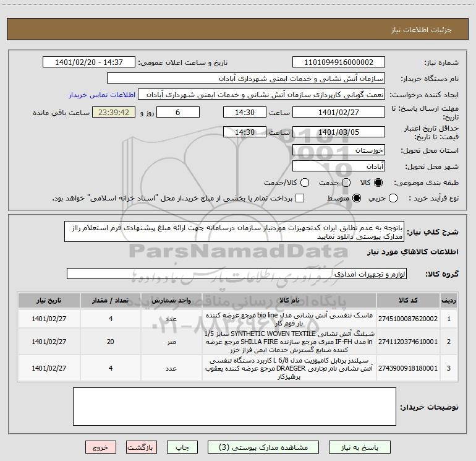Screen dimensions: 476x461
Task: Click the گروه کالا field لوازم و تجهیزات امدادی
Action: [x=237, y=274]
